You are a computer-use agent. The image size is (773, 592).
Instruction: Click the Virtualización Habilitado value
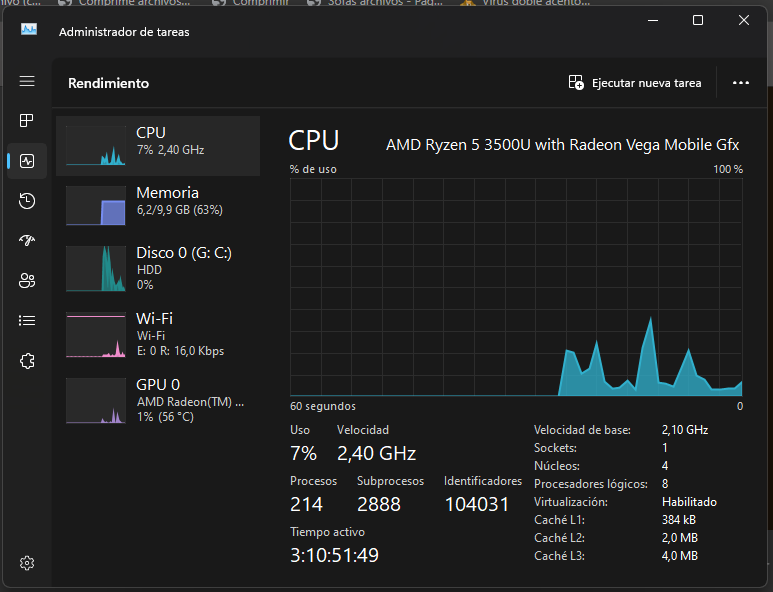[689, 502]
